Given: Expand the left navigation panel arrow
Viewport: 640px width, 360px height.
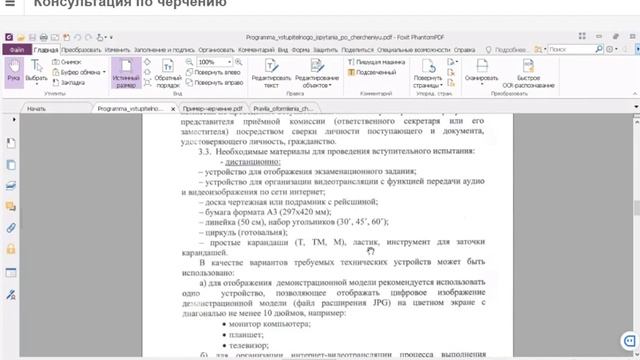Looking at the screenshot, I should click(x=14, y=120).
